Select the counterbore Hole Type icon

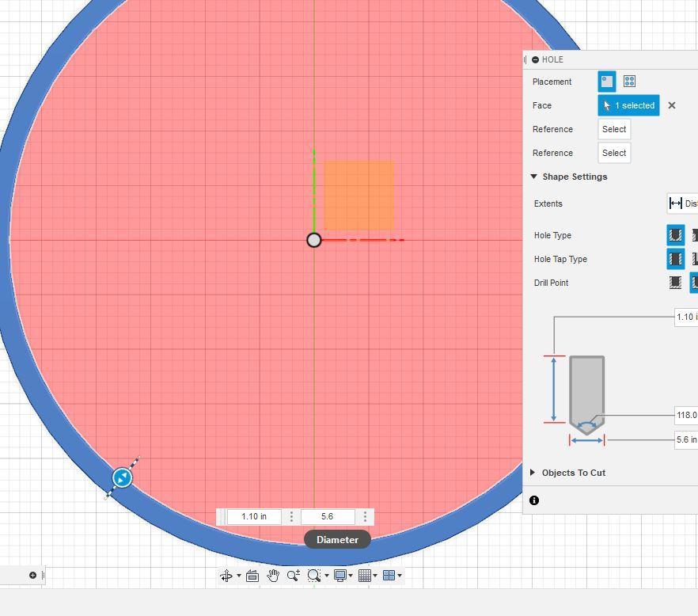click(694, 235)
